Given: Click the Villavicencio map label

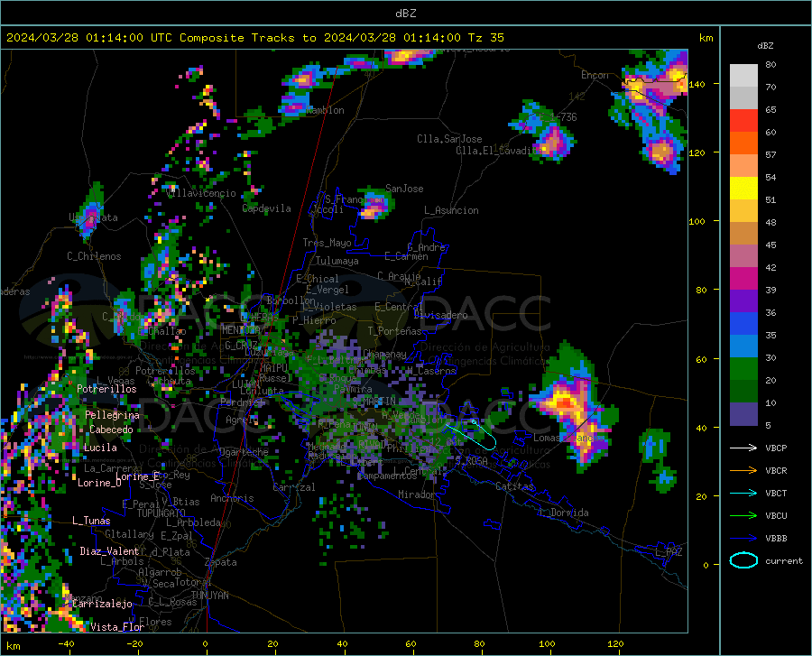Looking at the screenshot, I should click(201, 193).
